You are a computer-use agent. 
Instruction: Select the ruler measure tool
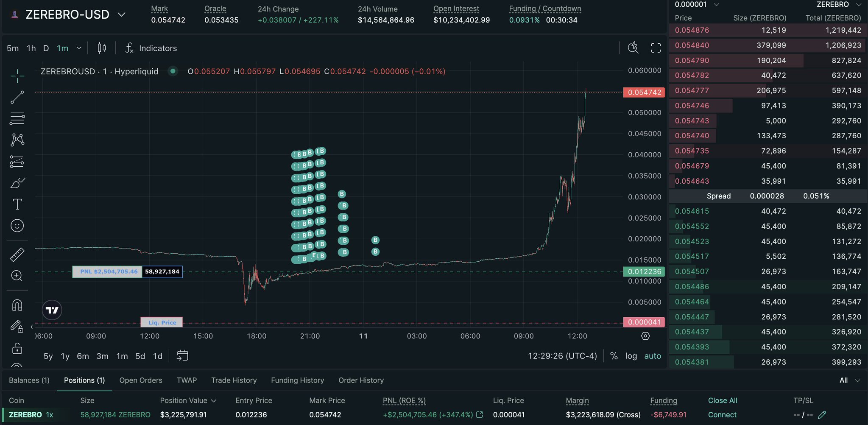pyautogui.click(x=17, y=254)
